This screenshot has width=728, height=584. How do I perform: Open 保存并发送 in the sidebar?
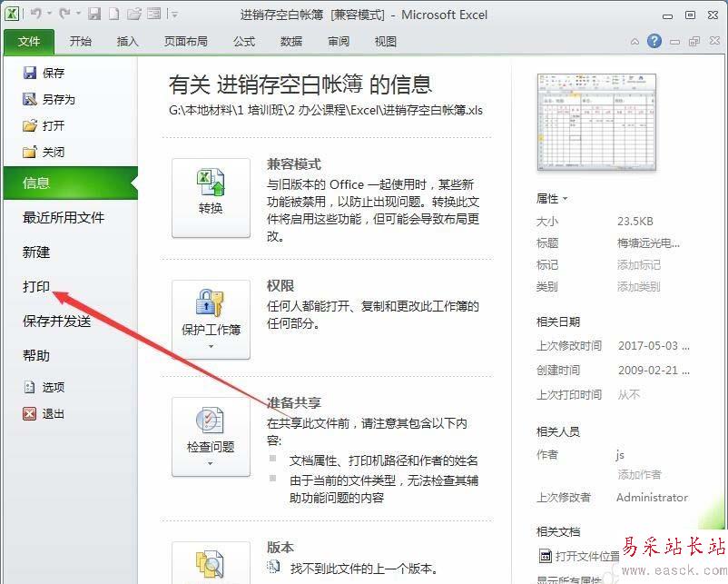click(56, 321)
